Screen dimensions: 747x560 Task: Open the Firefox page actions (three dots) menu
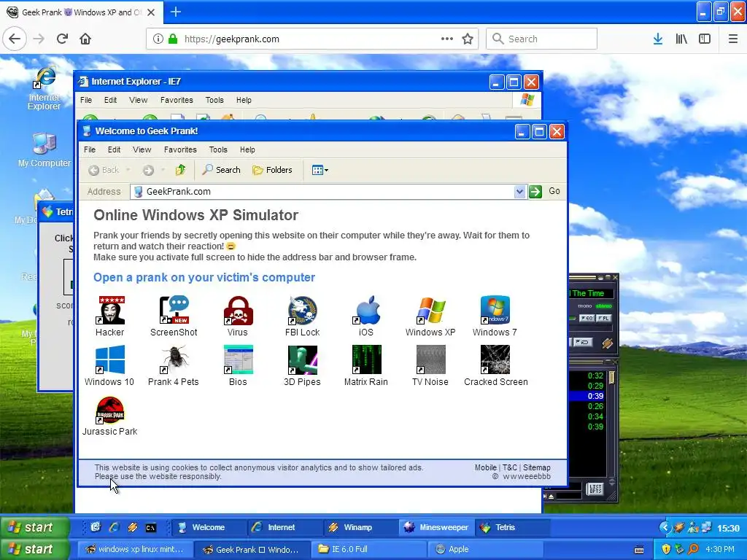point(447,39)
